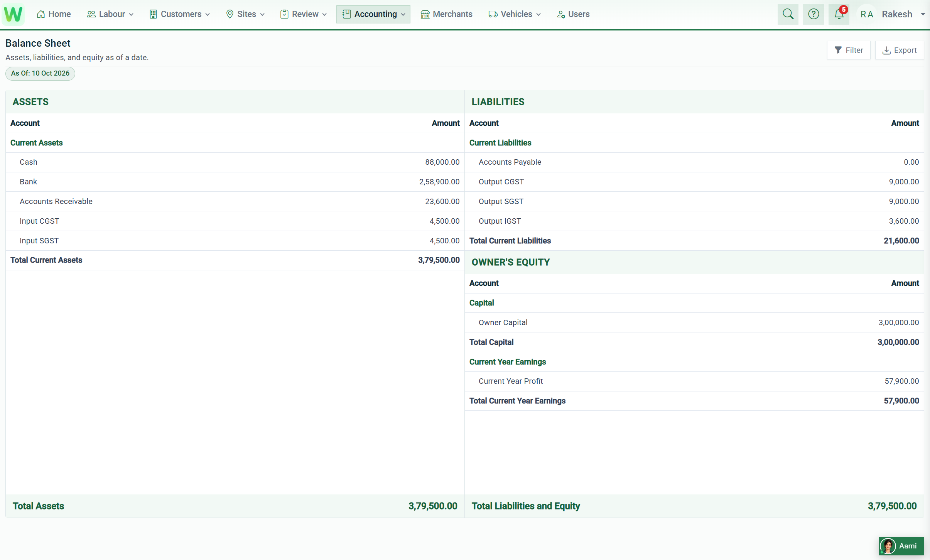930x560 pixels.
Task: Expand the Labour menu chevron
Action: click(x=131, y=15)
